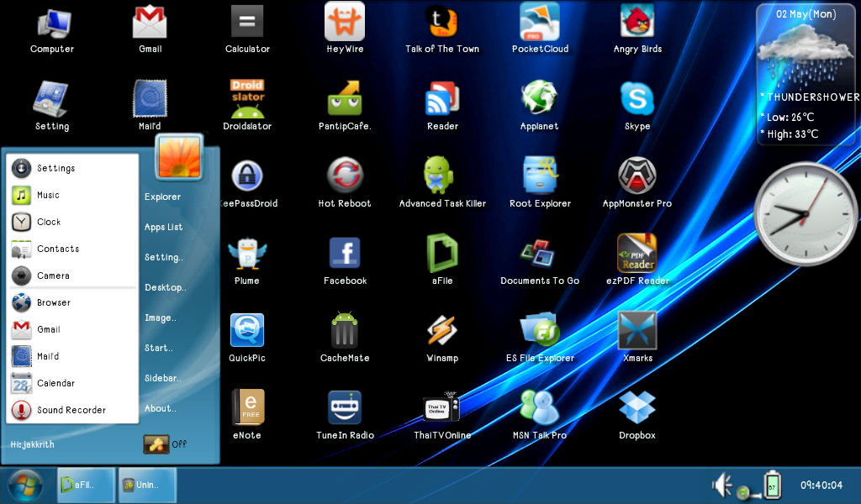Launch Gmail from the desktop
The width and height of the screenshot is (861, 504).
pyautogui.click(x=150, y=24)
